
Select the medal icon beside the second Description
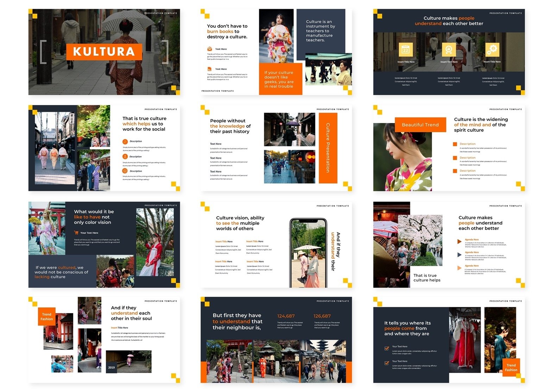coord(125,156)
